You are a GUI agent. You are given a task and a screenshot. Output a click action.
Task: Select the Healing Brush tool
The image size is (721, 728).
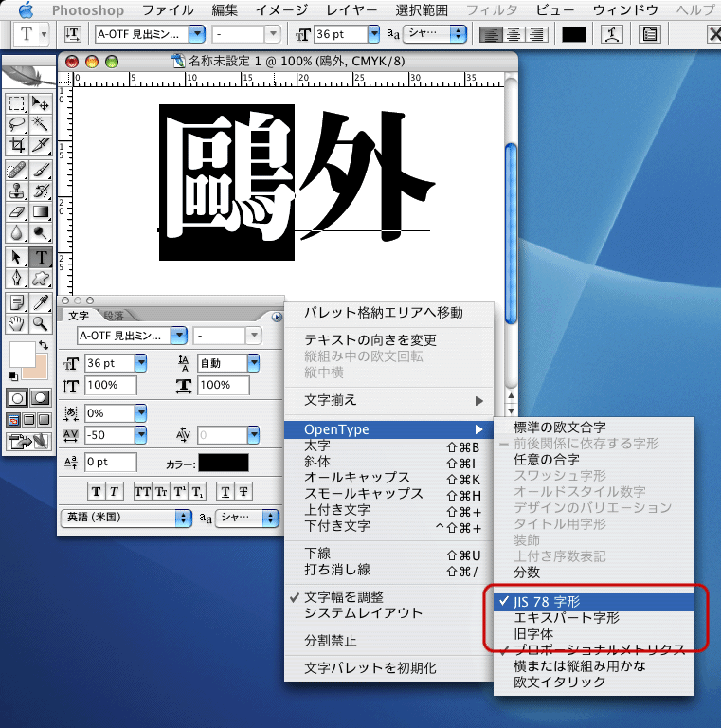point(17,170)
